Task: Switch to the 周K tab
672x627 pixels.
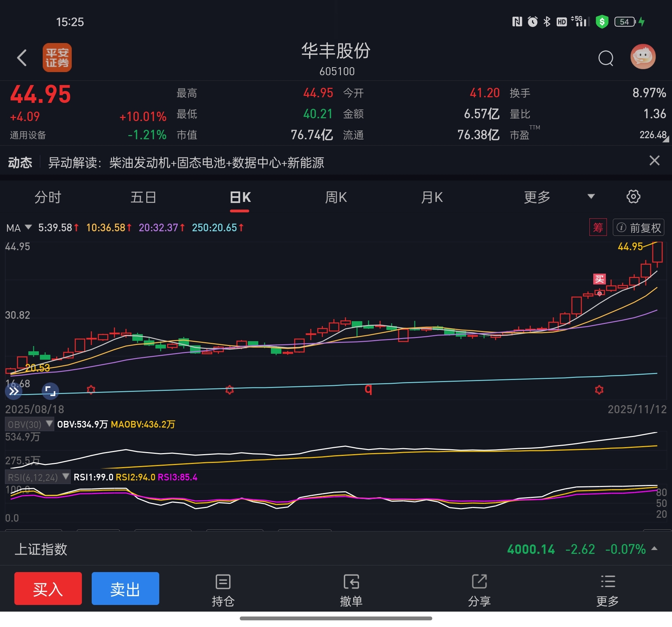Action: tap(336, 197)
